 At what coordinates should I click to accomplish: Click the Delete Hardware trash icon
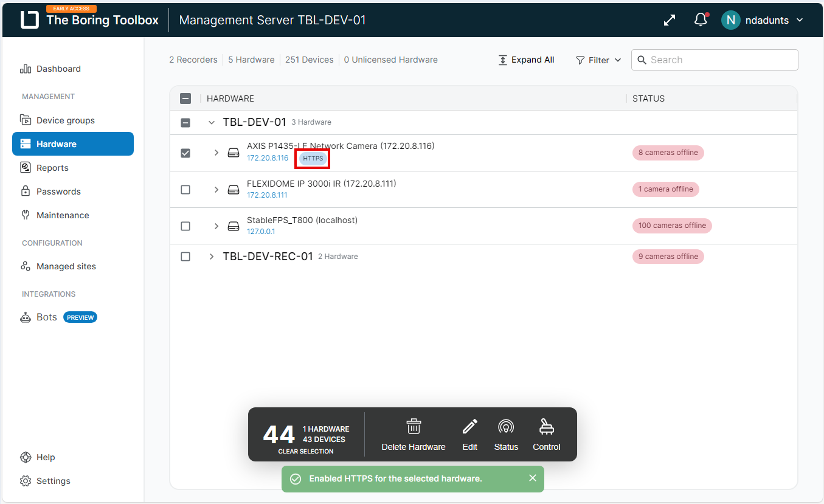click(x=414, y=427)
